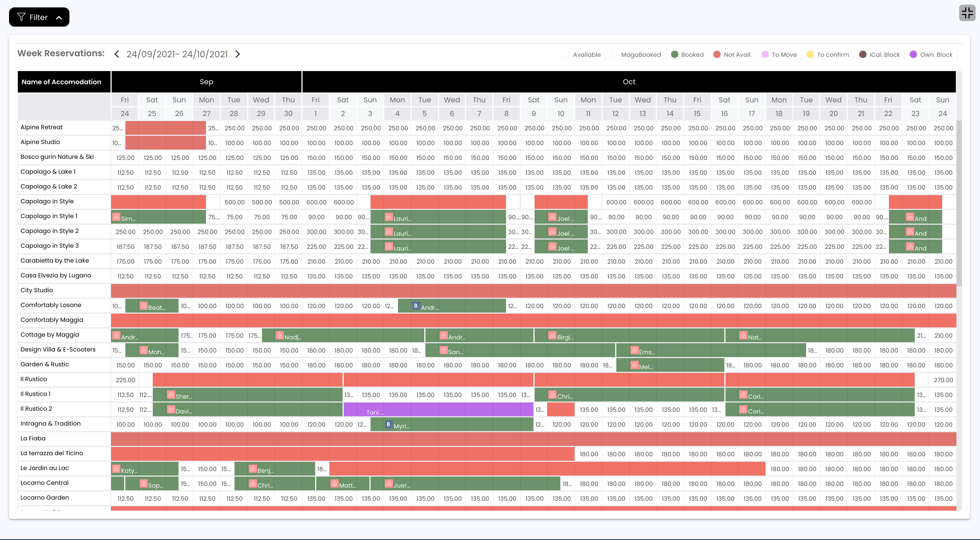The height and width of the screenshot is (540, 980).
Task: Click the Airbnb icon on Cori's Il Rustico 1 booking
Action: [744, 395]
